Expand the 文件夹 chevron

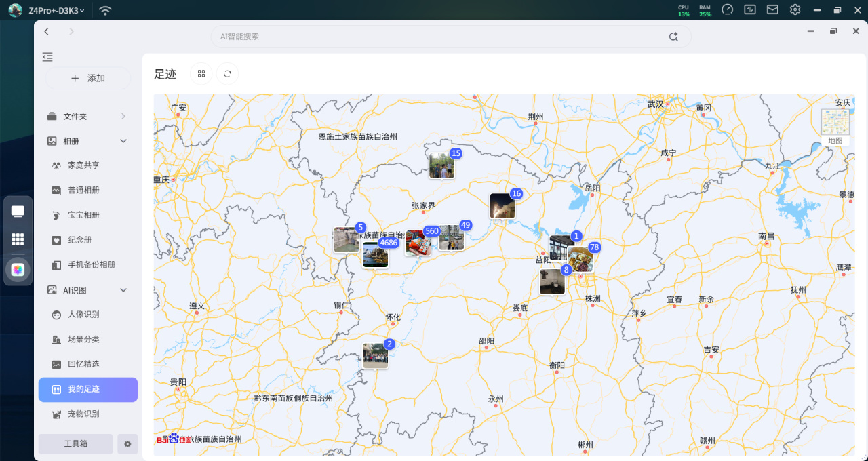[x=123, y=117]
